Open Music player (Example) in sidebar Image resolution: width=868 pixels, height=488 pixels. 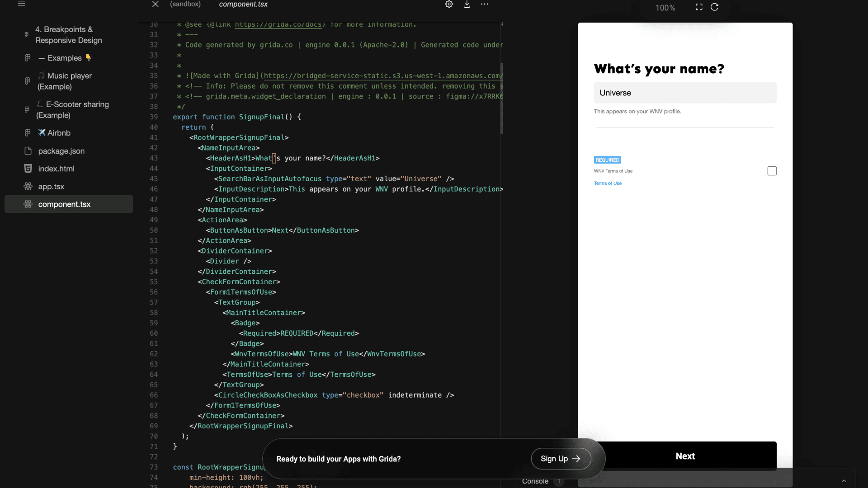65,81
